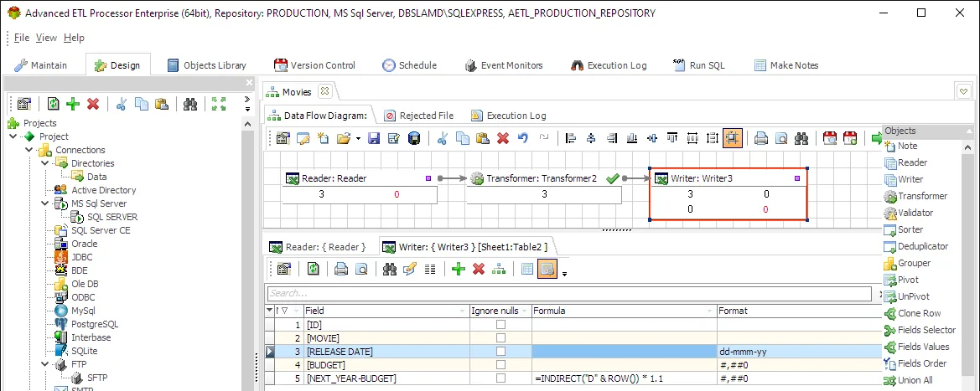Screen dimensions: 980x391
Task: Click the pencil edit note icon in writer toolbar
Action: pos(409,270)
